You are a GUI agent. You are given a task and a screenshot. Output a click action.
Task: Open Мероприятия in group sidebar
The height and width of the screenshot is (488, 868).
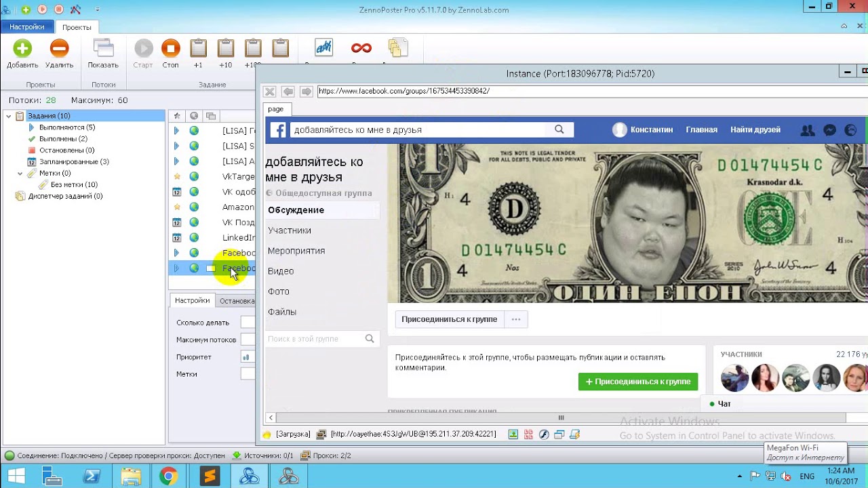pos(296,251)
